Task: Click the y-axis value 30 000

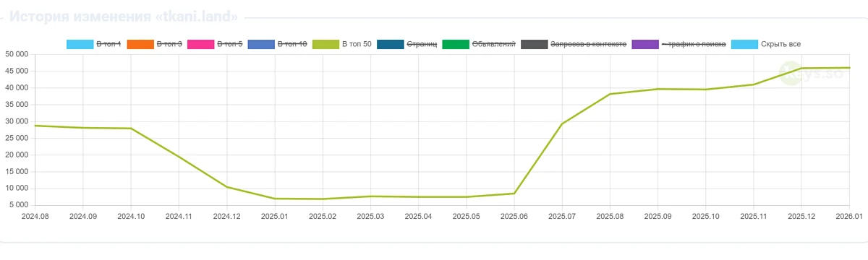Action: click(x=17, y=121)
